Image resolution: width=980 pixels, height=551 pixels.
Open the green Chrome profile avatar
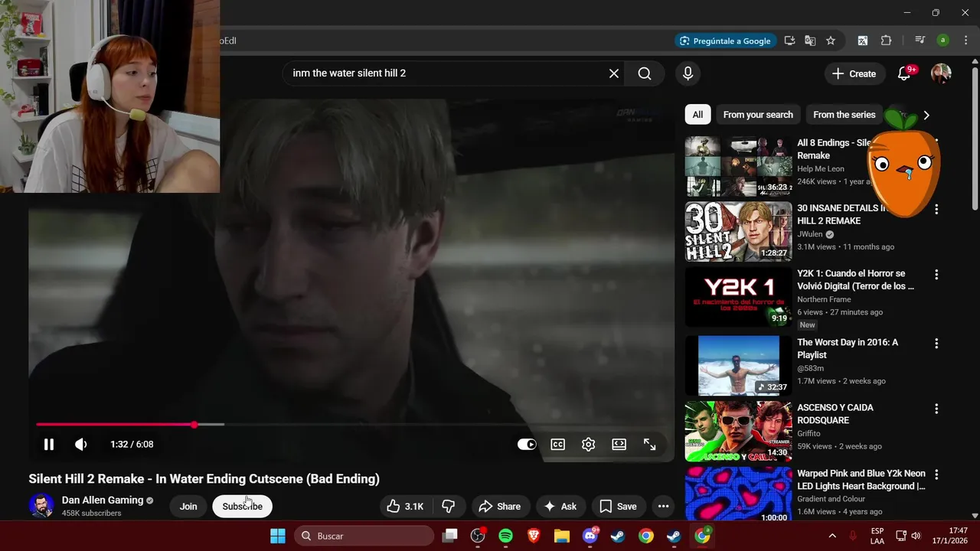point(943,41)
